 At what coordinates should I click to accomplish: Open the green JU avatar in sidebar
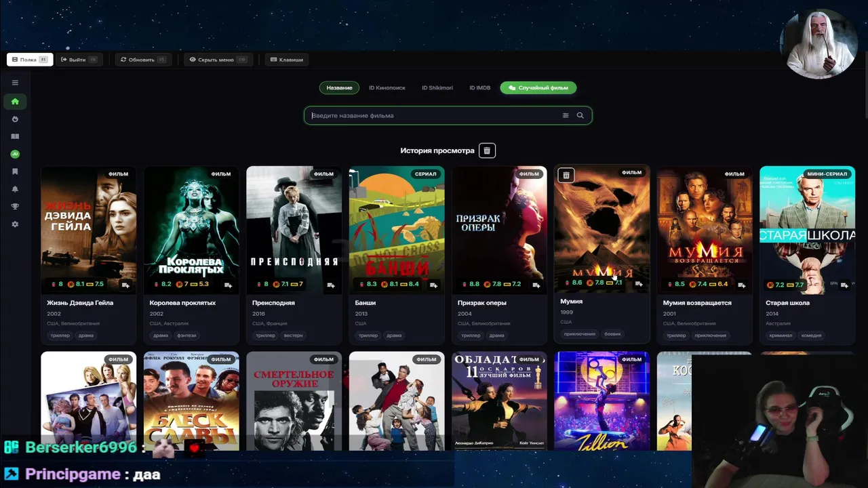coord(15,155)
